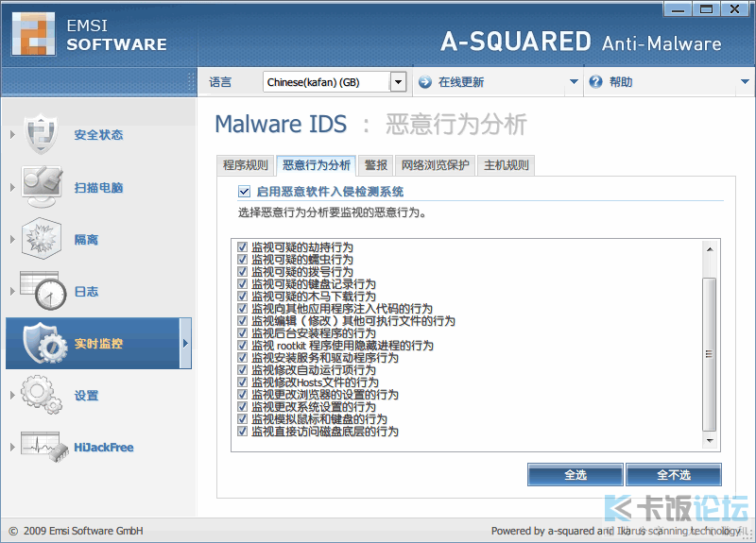Screen dimensions: 756x543
Task: Open the HiJackFree section
Action: pos(104,448)
